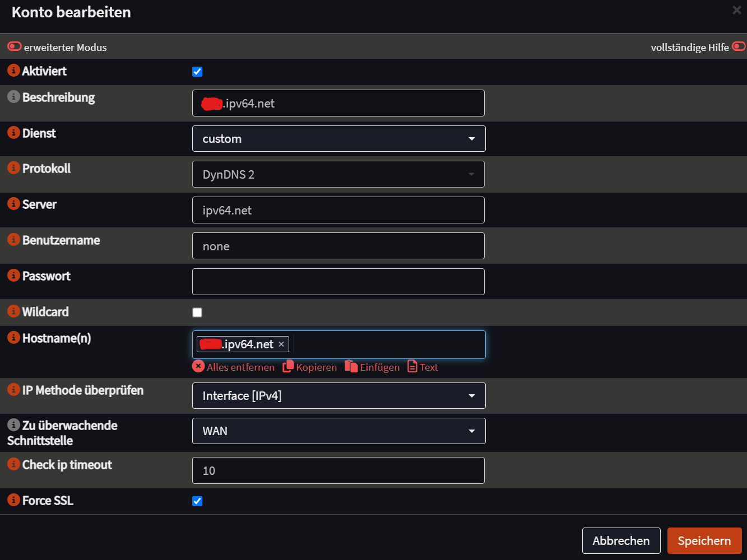Click the Text document icon
This screenshot has width=747, height=560.
coord(412,366)
